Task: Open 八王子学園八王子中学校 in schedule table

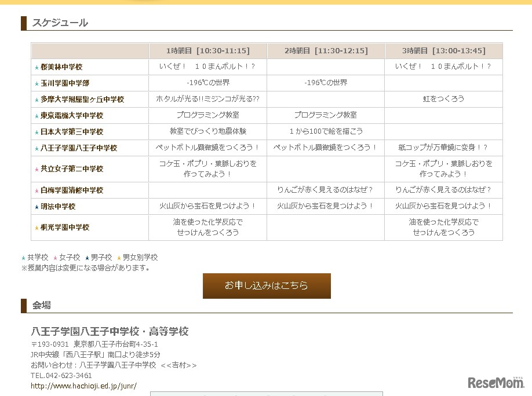Action: pos(79,148)
